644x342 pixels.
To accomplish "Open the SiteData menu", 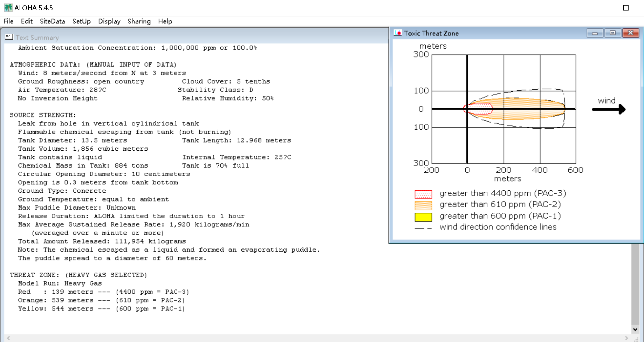I will [52, 21].
